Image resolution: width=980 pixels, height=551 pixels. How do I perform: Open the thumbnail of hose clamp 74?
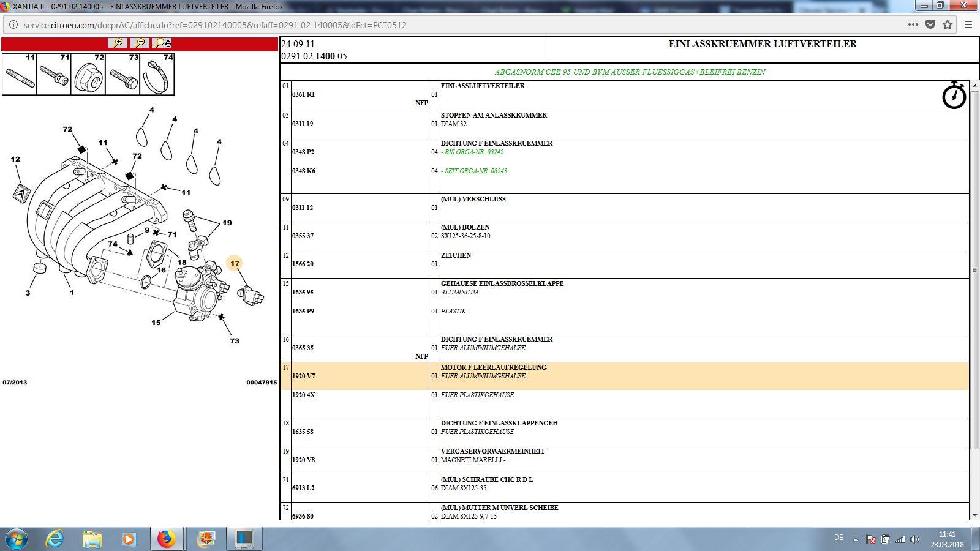[157, 74]
